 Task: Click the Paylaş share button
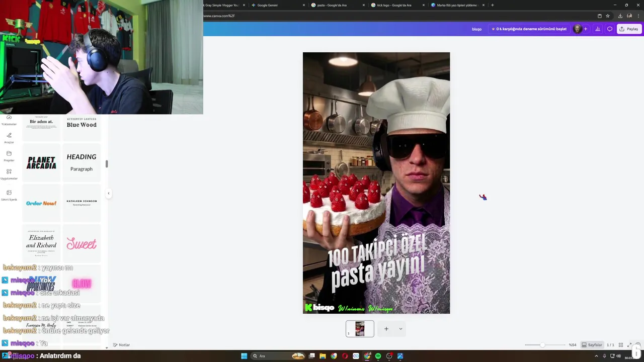629,29
